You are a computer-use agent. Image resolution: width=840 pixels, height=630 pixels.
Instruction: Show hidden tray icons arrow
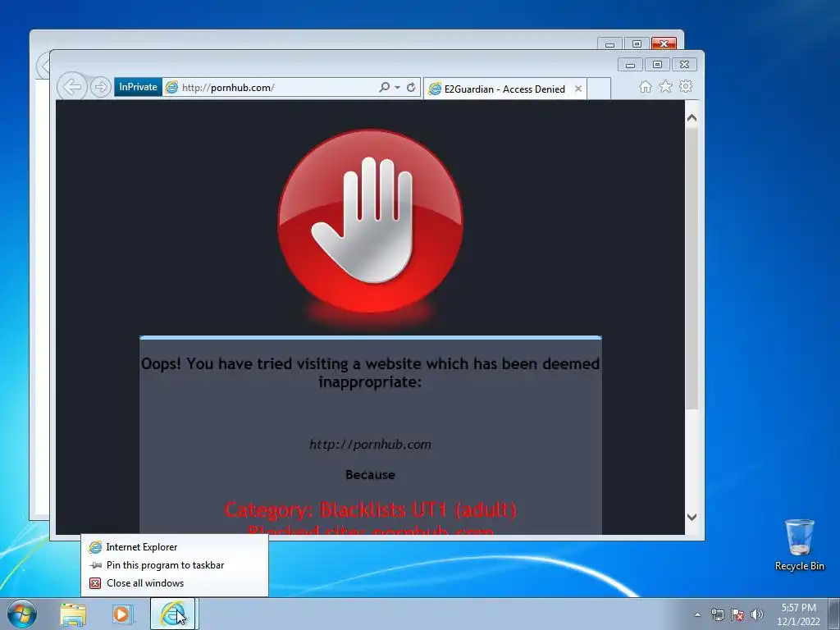[697, 614]
